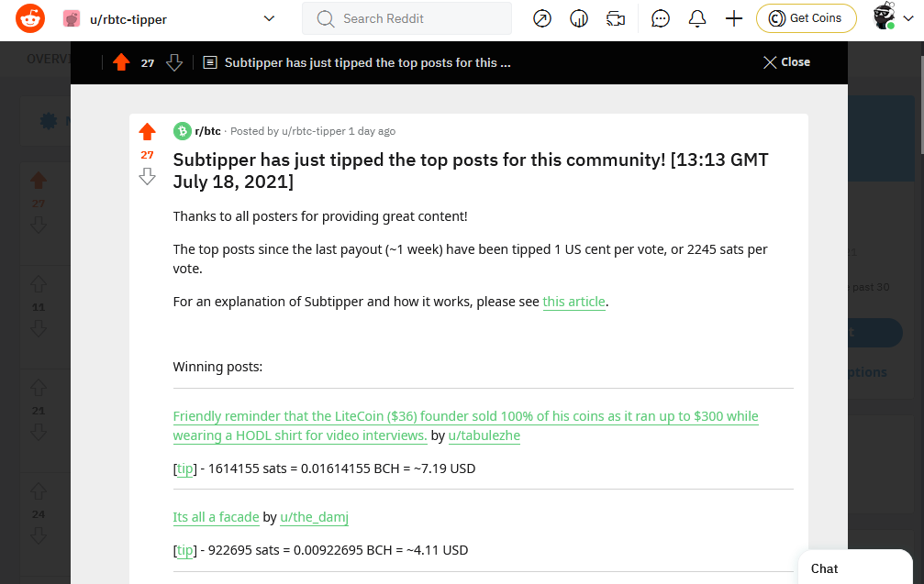Click the 'Winning posts:' text

(217, 367)
